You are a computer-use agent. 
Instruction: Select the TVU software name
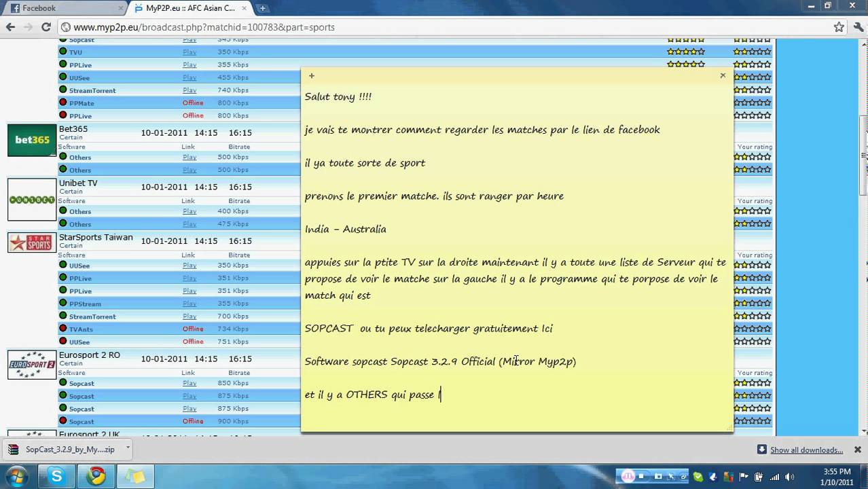[x=75, y=52]
